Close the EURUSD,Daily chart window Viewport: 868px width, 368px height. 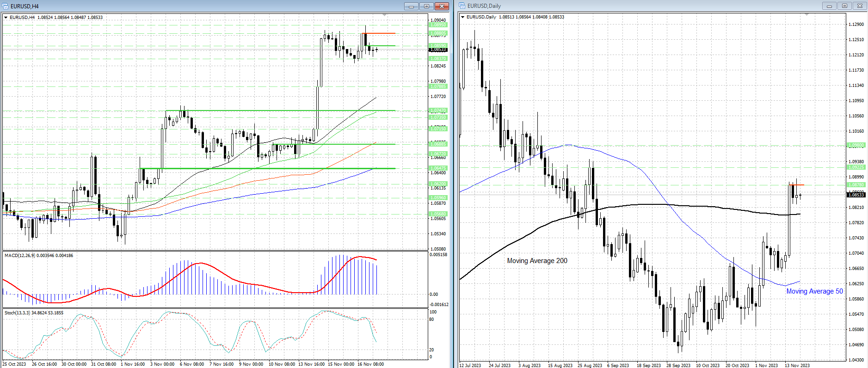click(860, 6)
